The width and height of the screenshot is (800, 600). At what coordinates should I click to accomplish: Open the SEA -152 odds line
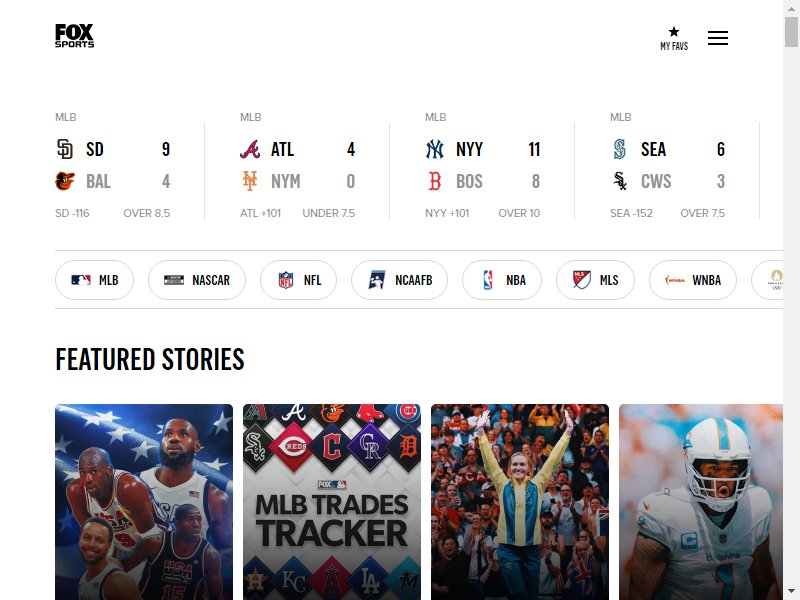pyautogui.click(x=631, y=213)
